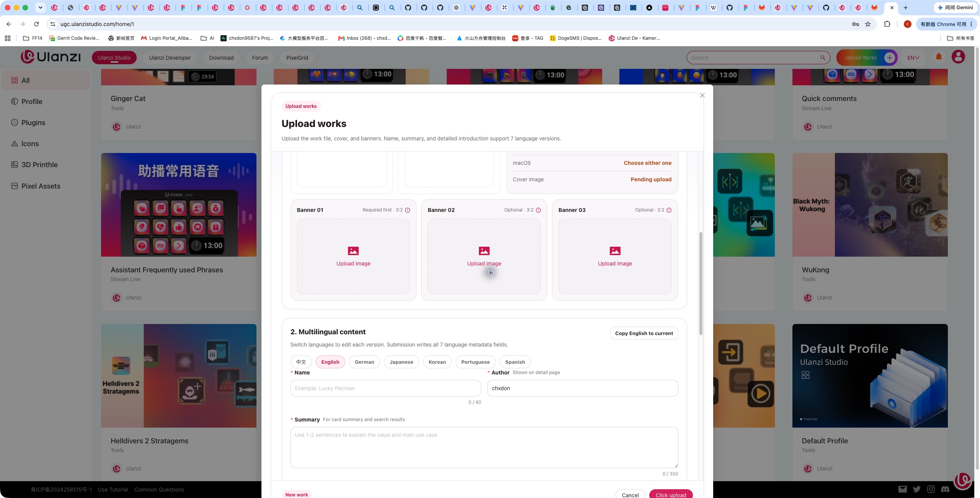Open the Instagram footer icon
This screenshot has width=980, height=498.
[x=931, y=489]
